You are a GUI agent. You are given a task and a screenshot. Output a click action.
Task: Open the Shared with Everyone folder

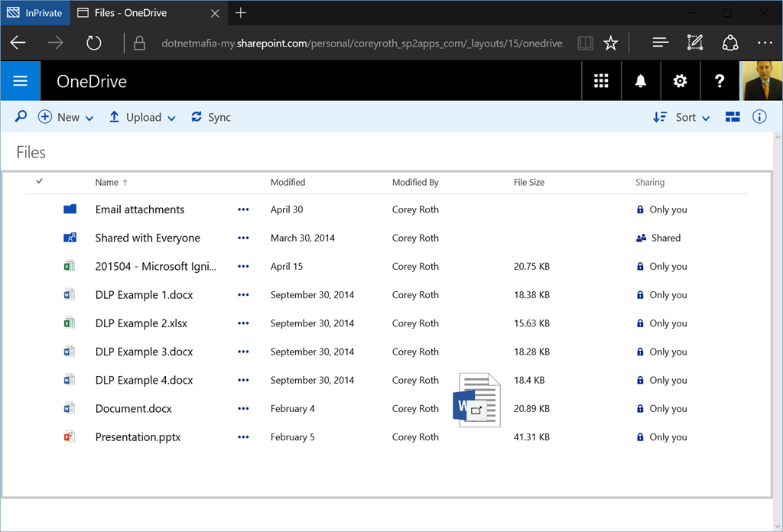[148, 238]
